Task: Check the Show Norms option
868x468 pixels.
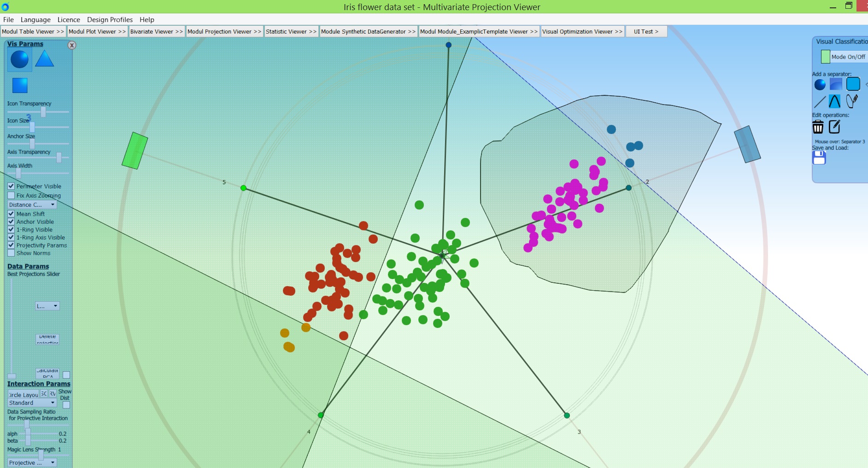Action: point(11,253)
